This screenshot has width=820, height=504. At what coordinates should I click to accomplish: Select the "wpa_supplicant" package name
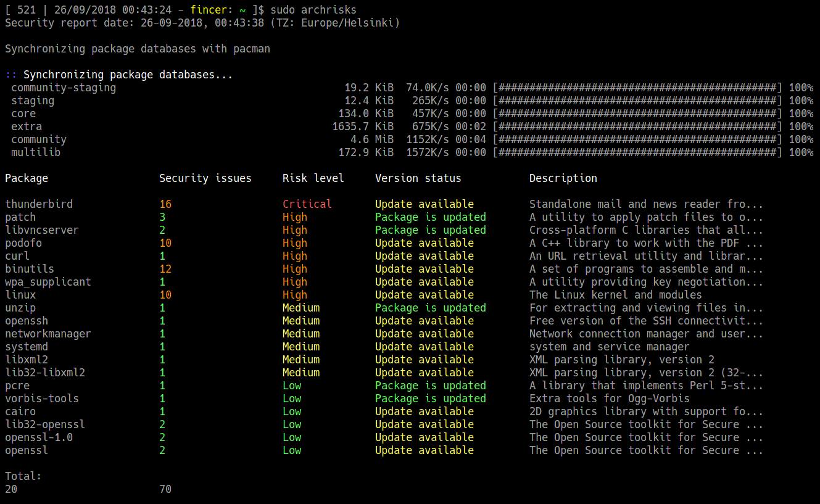point(48,282)
